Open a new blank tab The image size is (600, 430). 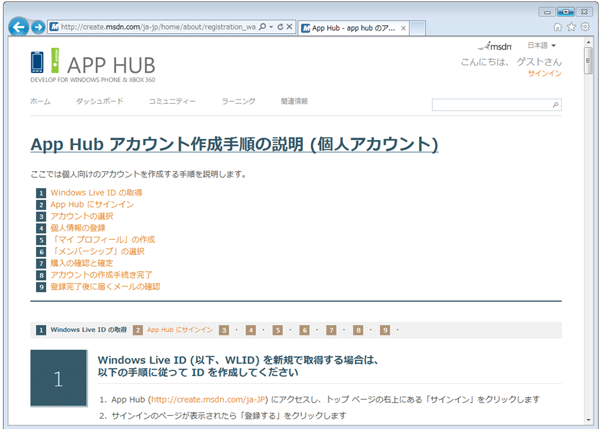point(417,28)
